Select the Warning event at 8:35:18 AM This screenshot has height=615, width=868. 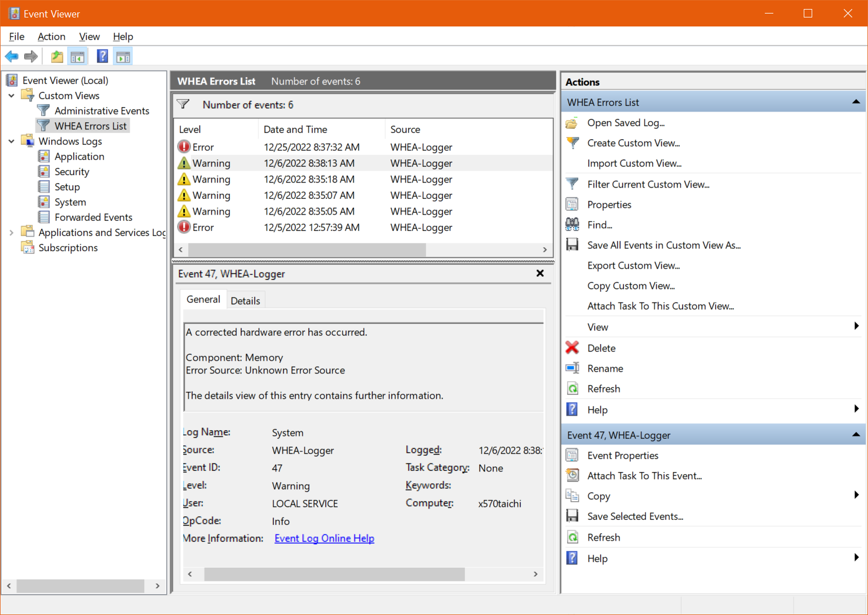(364, 179)
